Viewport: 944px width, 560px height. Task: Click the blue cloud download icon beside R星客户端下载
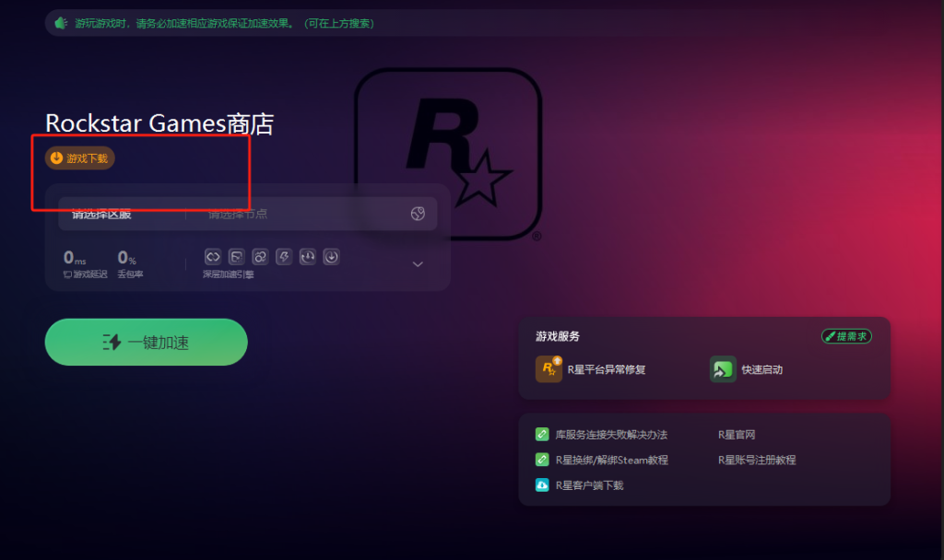pyautogui.click(x=542, y=484)
